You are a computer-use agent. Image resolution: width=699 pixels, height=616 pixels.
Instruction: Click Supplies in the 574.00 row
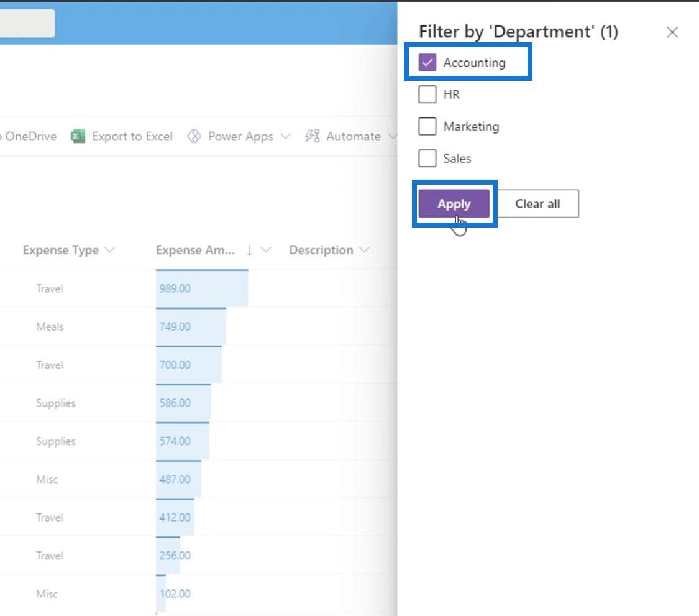56,441
